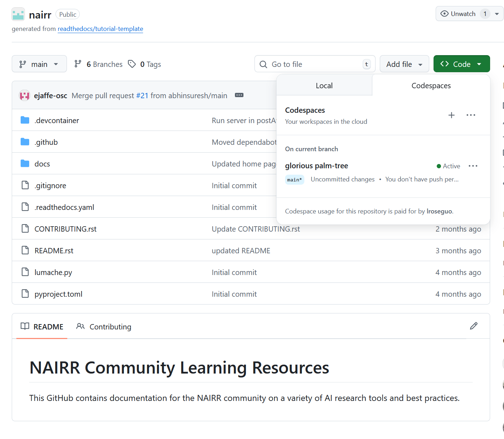
Task: Open the .readthedocs.yaml file
Action: pyautogui.click(x=64, y=207)
